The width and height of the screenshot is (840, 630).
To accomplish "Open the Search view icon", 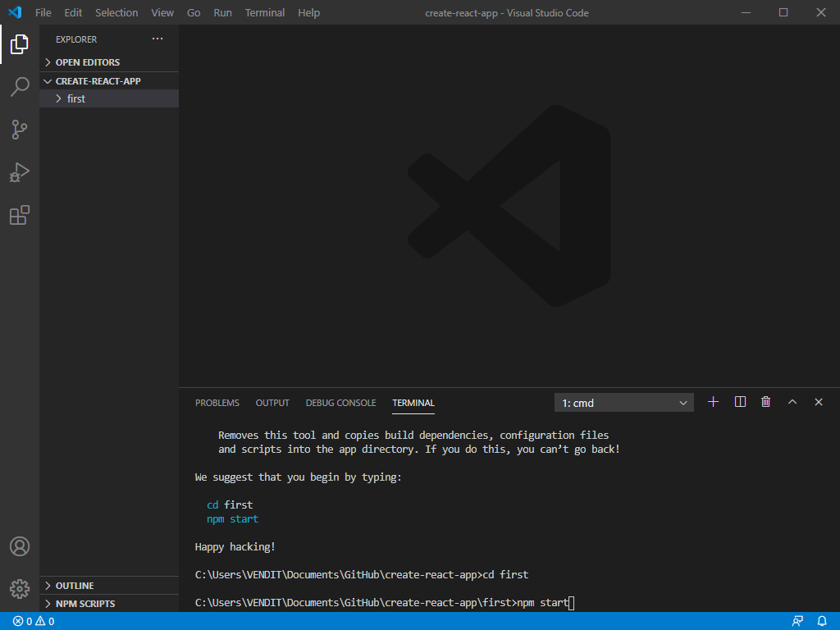I will (20, 86).
